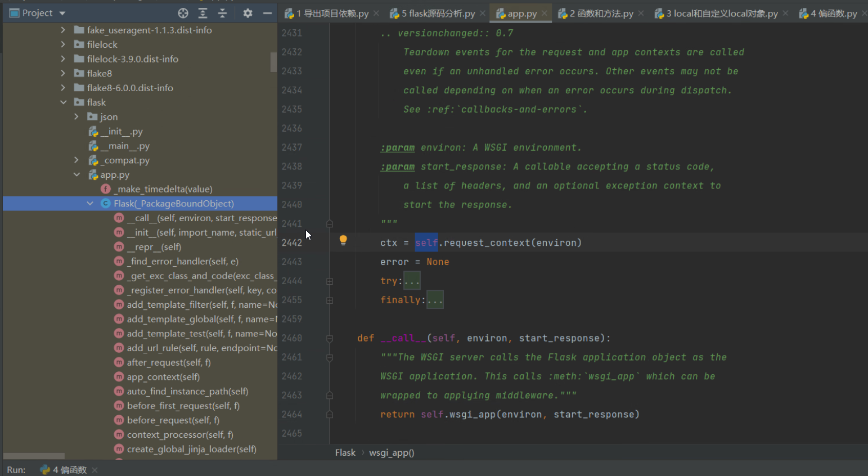Viewport: 868px width, 476px height.
Task: Expand the filelock folder
Action: point(63,44)
